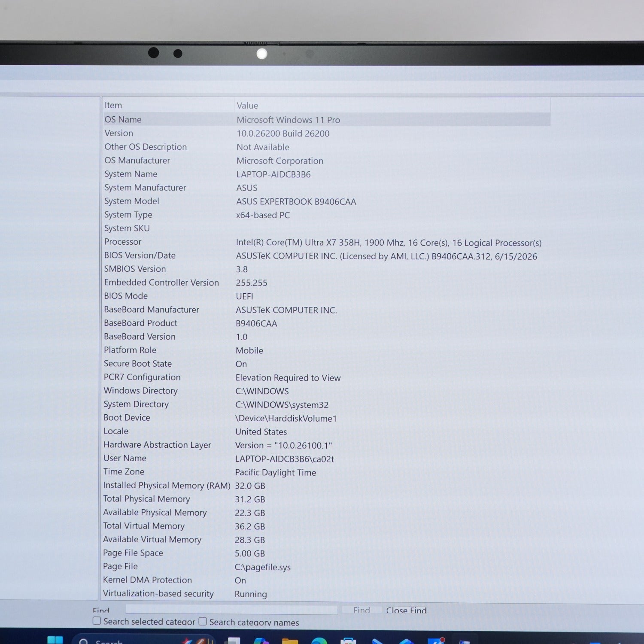Click the Find button
The width and height of the screenshot is (644, 644).
(361, 610)
